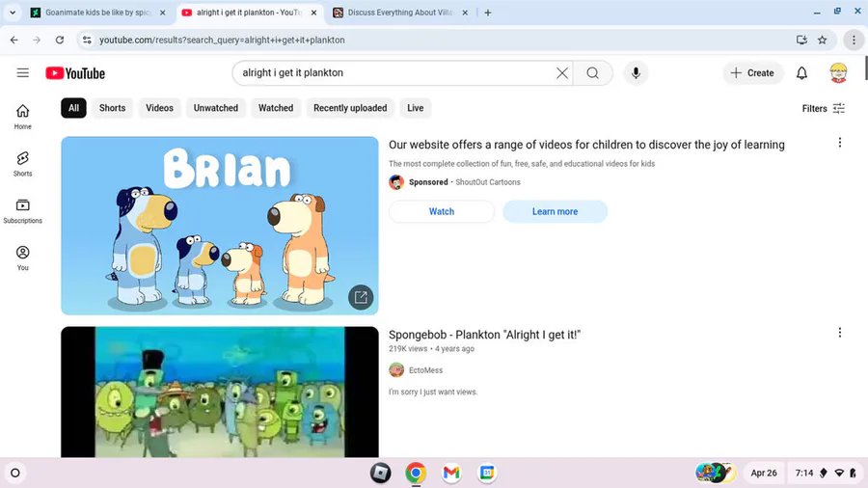Screen dimensions: 868x488
Task: Click the page vertical scrollbar
Action: pyautogui.click(x=865, y=68)
